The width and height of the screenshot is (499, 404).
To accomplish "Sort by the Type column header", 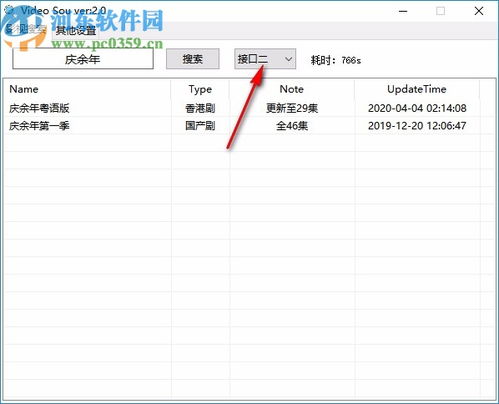I will click(200, 89).
